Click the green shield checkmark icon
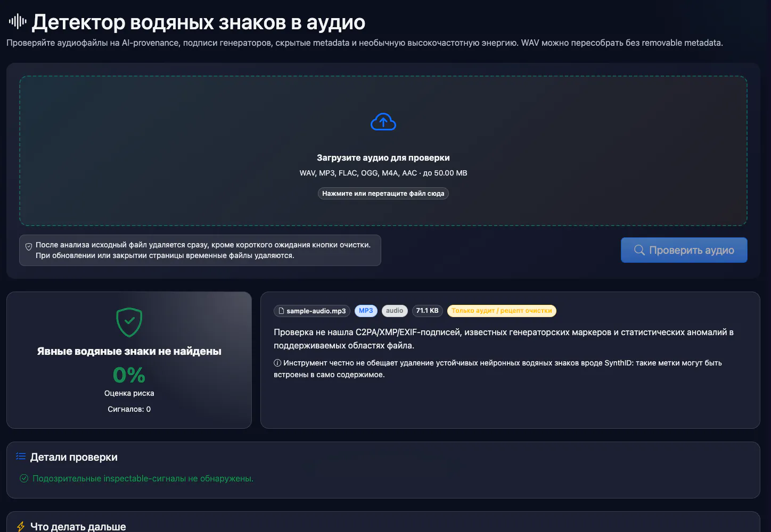This screenshot has width=771, height=532. coord(129,322)
